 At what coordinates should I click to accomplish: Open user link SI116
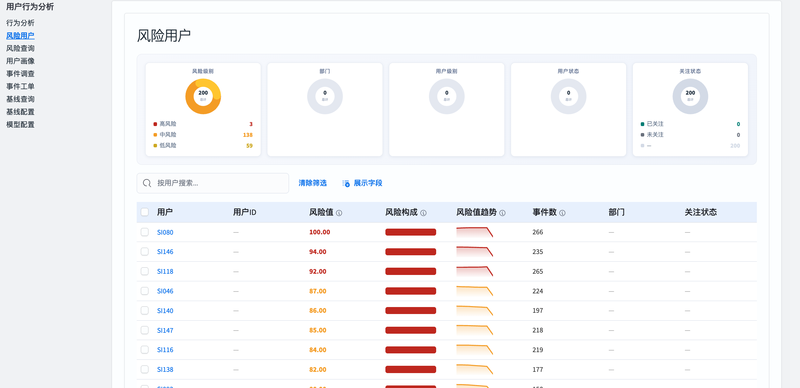coord(165,350)
